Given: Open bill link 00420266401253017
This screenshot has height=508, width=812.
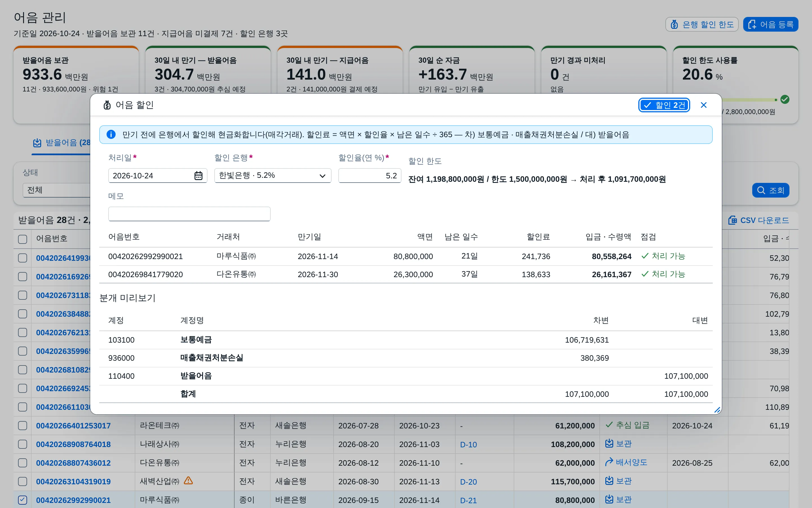Looking at the screenshot, I should [x=74, y=426].
